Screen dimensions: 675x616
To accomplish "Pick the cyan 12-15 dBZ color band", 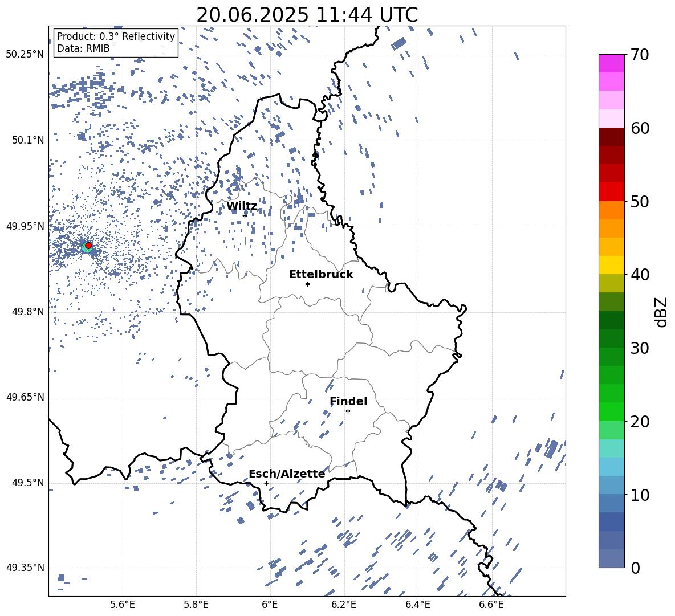I will (x=612, y=467).
